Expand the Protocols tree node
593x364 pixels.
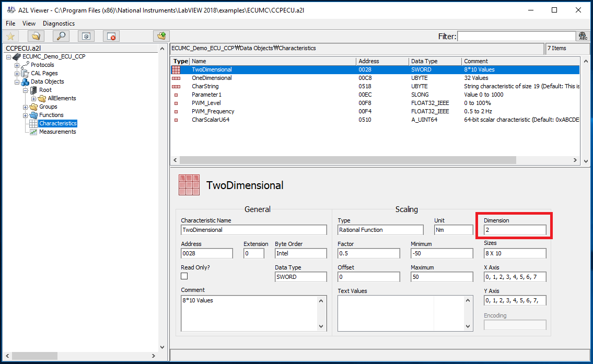[16, 65]
